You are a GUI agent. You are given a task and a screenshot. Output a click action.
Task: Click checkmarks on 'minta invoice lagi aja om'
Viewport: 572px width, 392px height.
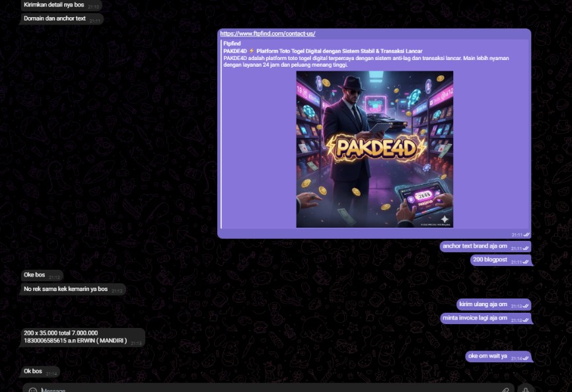click(526, 320)
